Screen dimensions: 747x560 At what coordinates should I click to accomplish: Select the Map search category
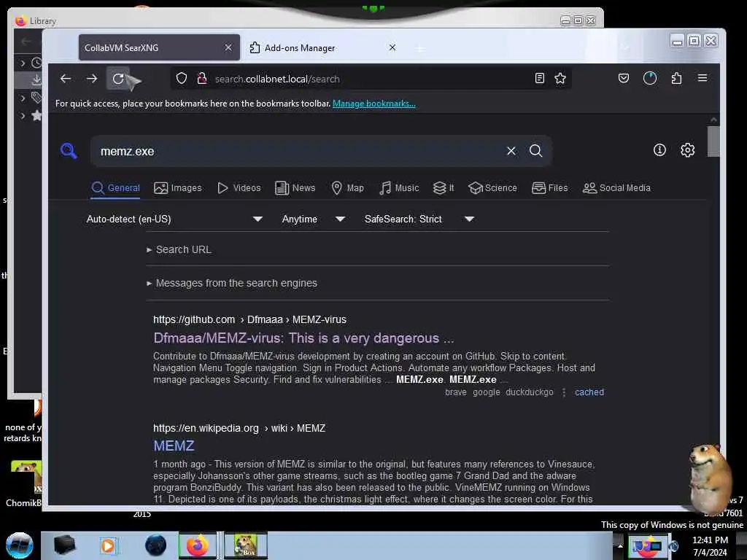347,188
